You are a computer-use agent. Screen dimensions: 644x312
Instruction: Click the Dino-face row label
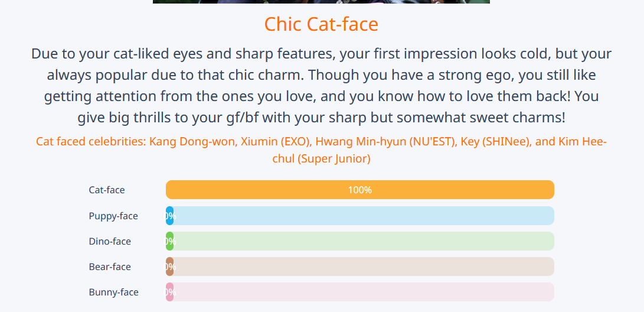[x=110, y=241]
